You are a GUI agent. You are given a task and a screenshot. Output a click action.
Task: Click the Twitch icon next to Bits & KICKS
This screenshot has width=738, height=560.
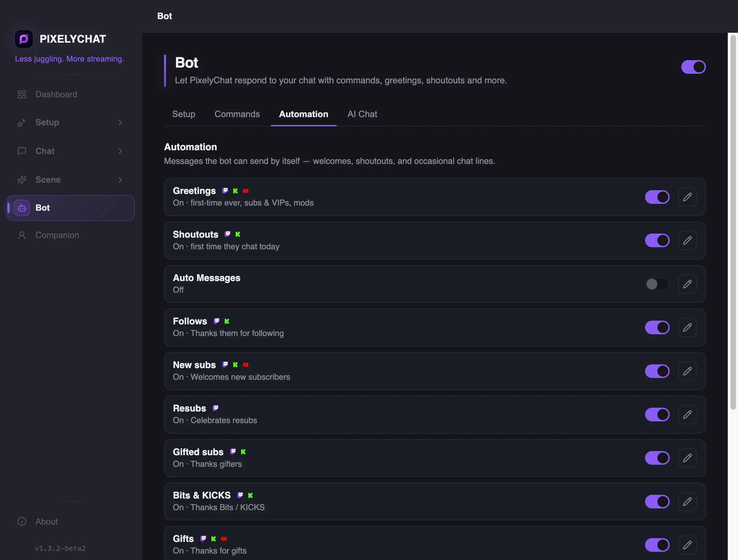click(240, 495)
